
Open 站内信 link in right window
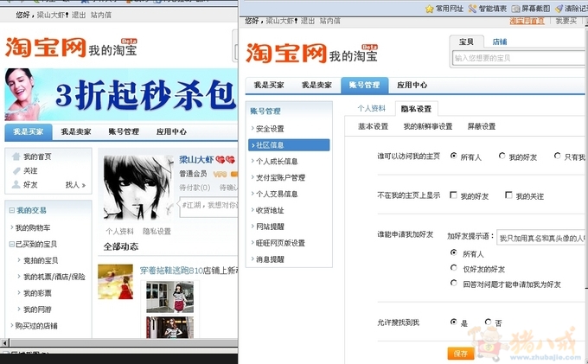click(330, 21)
